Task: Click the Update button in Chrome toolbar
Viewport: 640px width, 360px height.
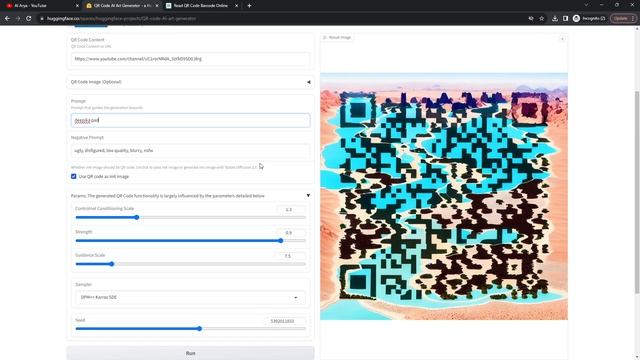Action: (623, 18)
